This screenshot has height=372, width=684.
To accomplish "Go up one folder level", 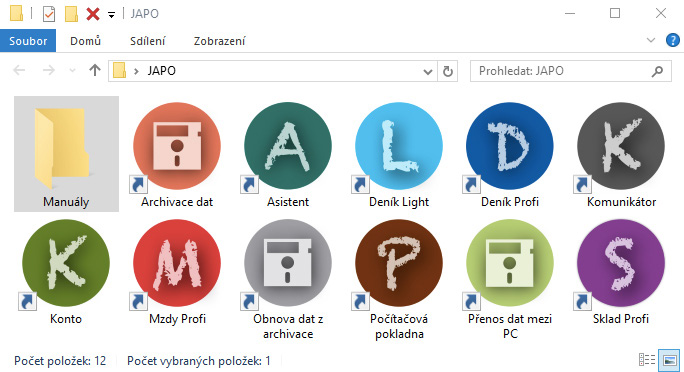I will [95, 70].
